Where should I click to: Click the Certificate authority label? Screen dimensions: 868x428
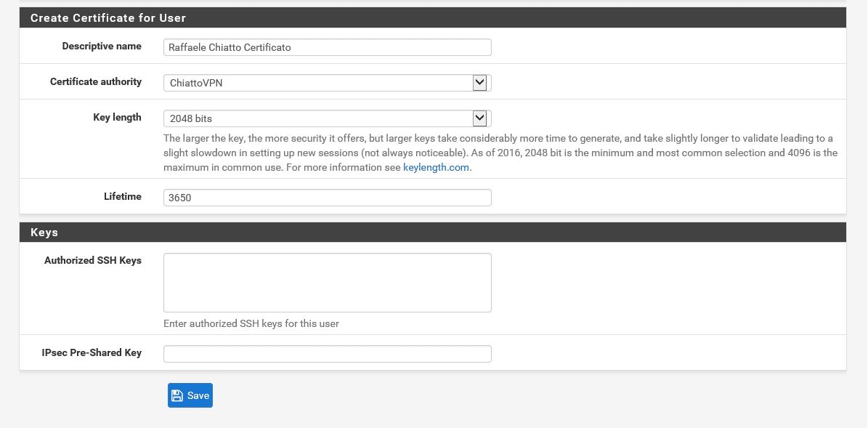(x=96, y=81)
